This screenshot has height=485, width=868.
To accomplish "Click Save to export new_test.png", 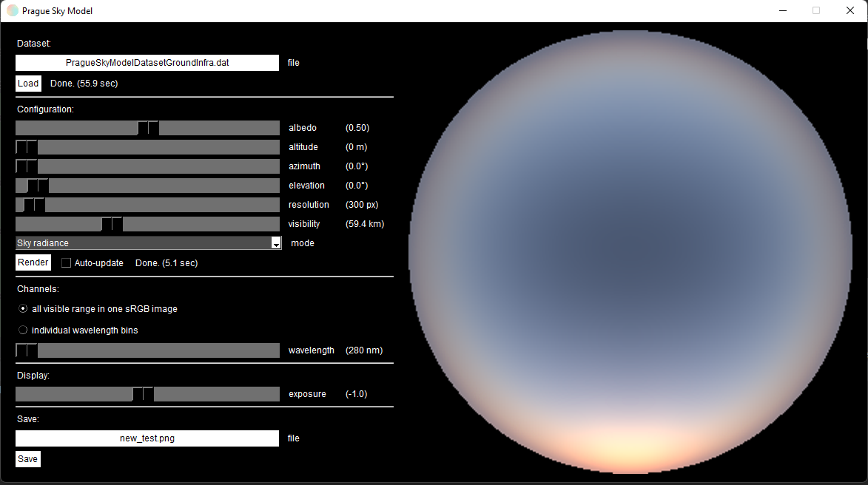I will click(27, 458).
